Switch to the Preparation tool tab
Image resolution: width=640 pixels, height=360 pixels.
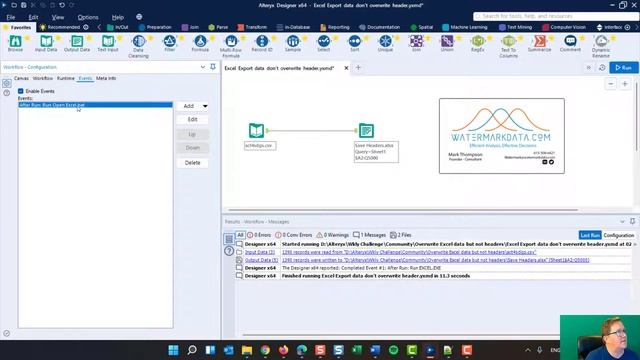[x=155, y=27]
